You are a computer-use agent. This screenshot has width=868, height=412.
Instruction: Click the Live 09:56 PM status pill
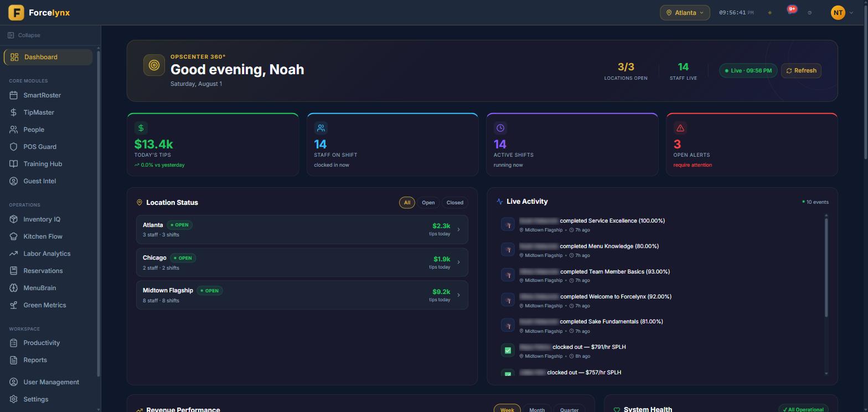tap(748, 70)
